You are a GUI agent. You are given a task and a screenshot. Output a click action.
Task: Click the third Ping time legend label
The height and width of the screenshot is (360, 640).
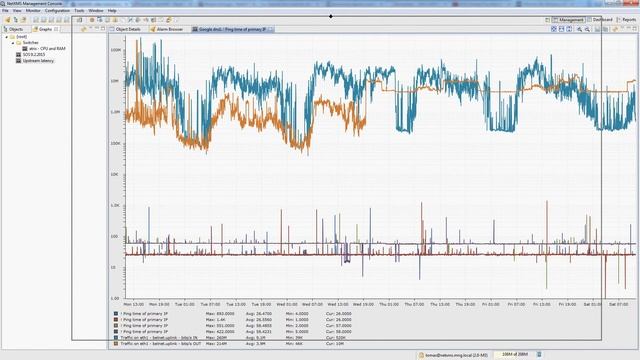tap(144, 326)
